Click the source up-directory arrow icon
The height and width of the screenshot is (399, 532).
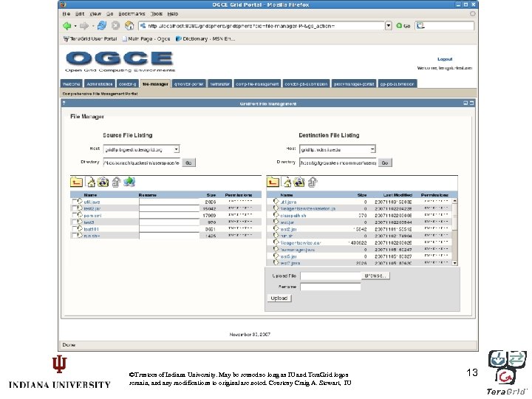pyautogui.click(x=116, y=183)
